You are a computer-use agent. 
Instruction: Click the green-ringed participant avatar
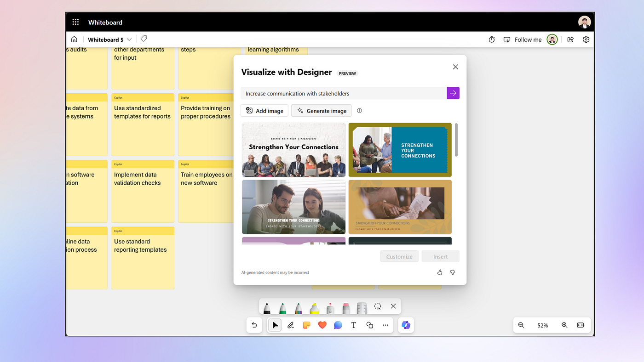tap(552, 40)
